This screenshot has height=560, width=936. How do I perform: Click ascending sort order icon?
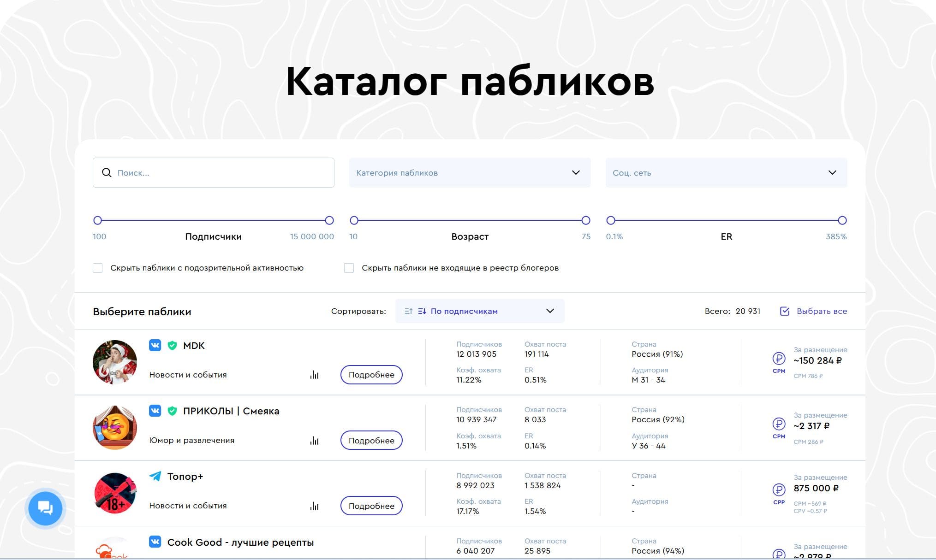coord(408,311)
